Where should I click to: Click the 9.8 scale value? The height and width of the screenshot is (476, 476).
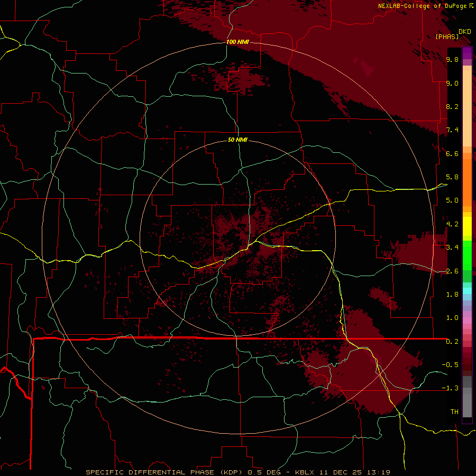coord(452,59)
